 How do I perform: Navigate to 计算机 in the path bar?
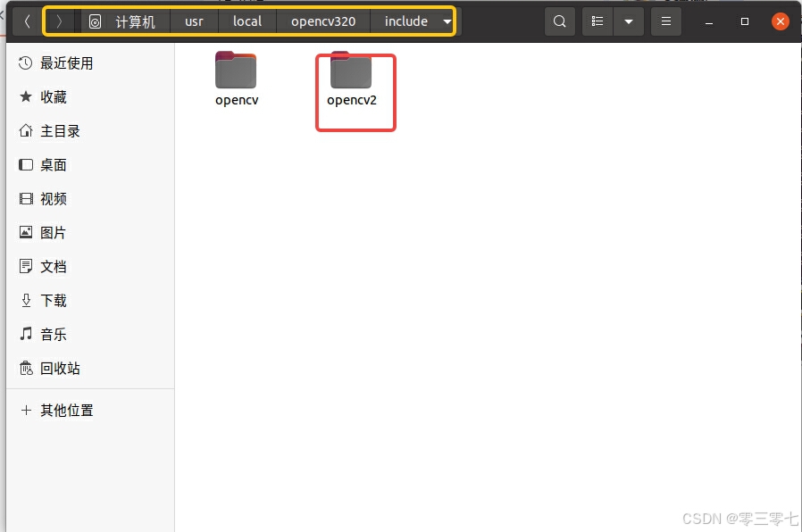135,21
